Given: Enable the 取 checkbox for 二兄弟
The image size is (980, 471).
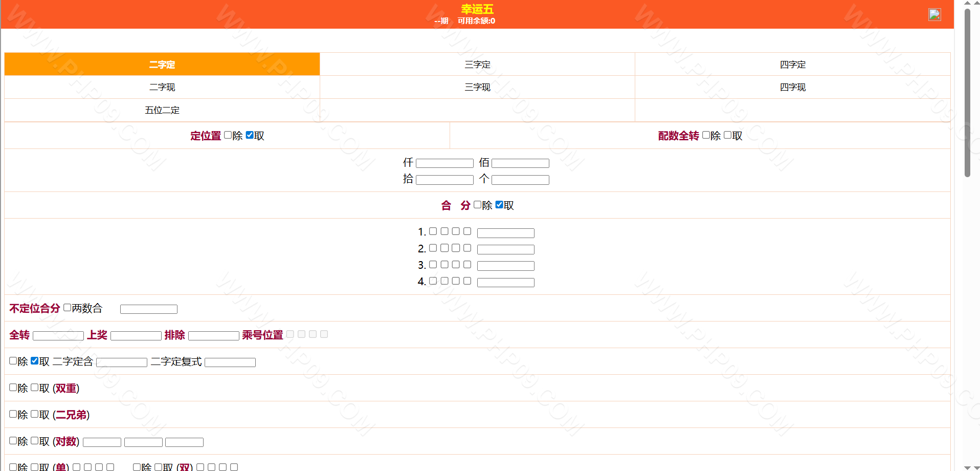Looking at the screenshot, I should click(35, 414).
